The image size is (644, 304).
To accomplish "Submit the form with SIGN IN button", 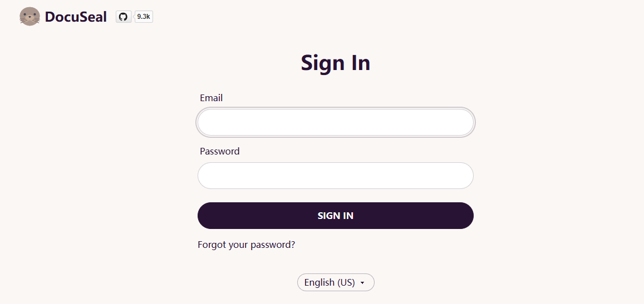I will 336,216.
